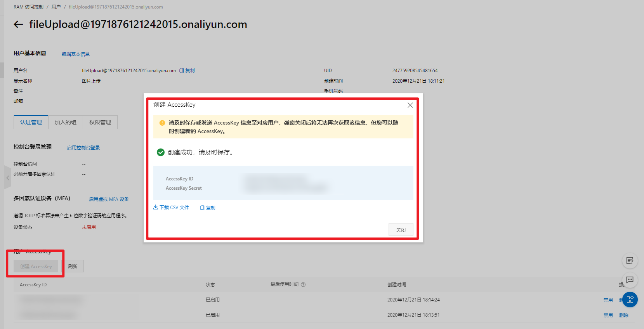Copy the username with the copy icon
The height and width of the screenshot is (329, 644).
pyautogui.click(x=187, y=71)
